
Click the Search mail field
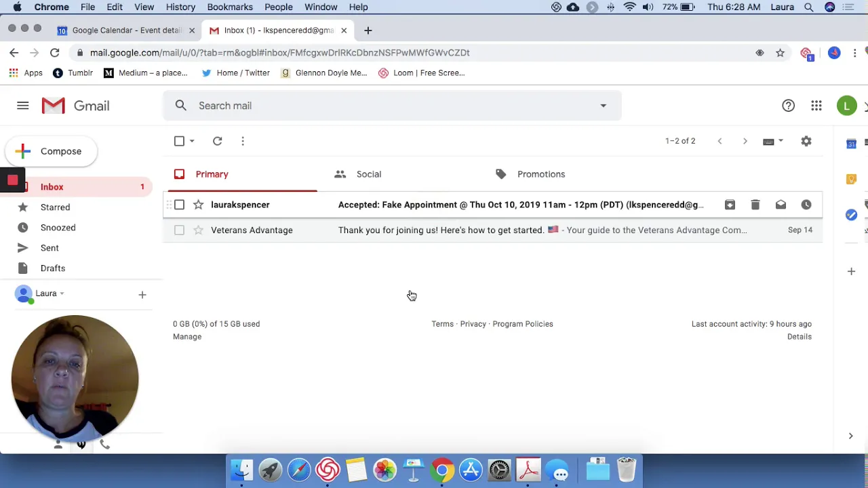point(393,106)
